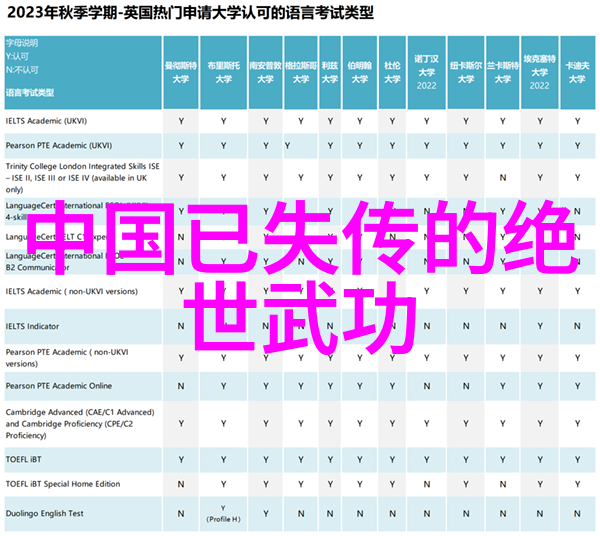Click the 'Y' in TOEFL iBT row under 埃克塞特大学
The image size is (600, 536).
pos(540,460)
